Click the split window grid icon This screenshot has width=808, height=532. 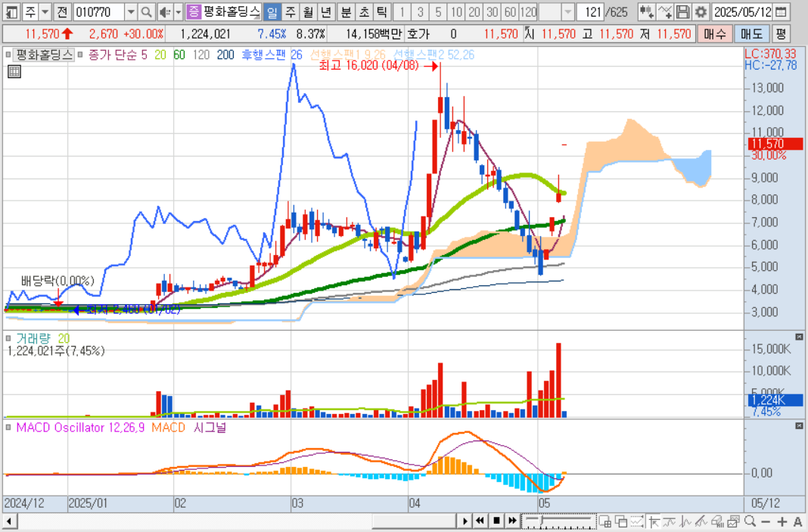tap(605, 521)
